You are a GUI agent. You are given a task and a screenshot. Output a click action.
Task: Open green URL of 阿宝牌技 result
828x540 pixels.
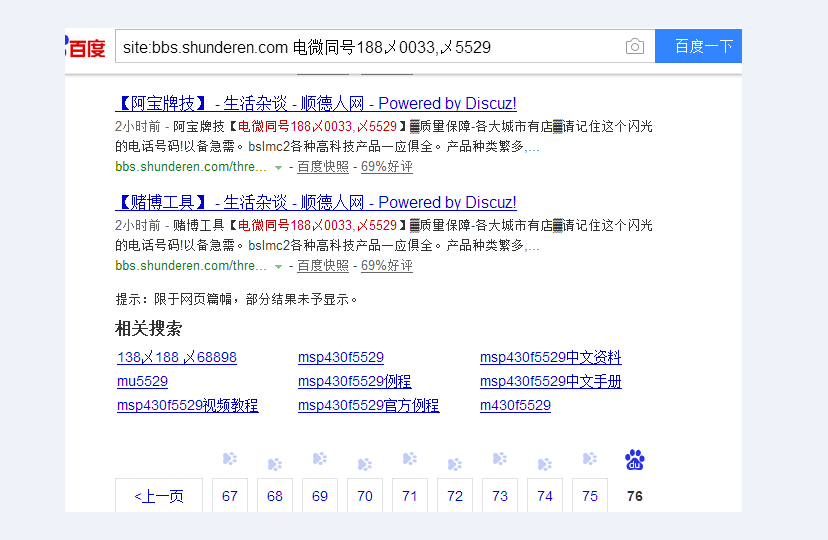pos(191,167)
